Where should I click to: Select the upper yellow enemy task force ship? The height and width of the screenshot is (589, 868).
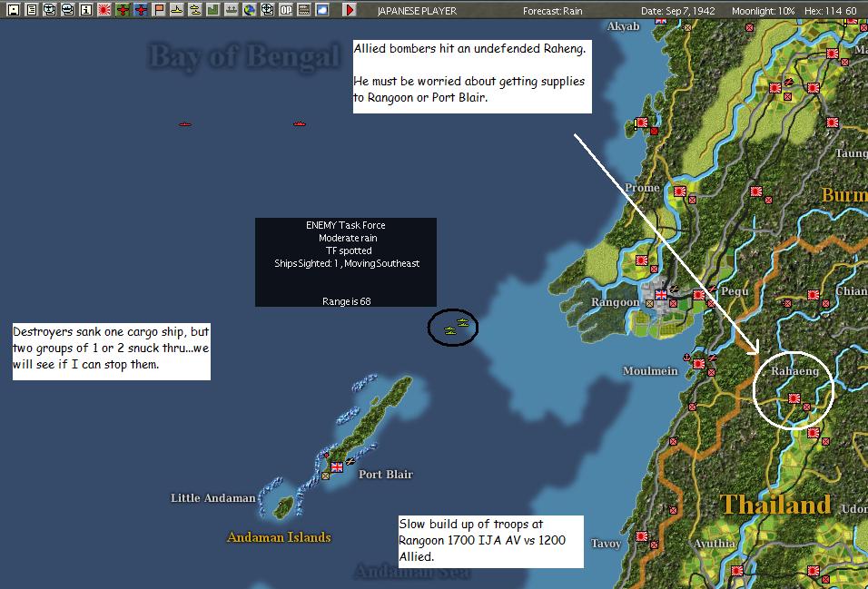pyautogui.click(x=463, y=323)
